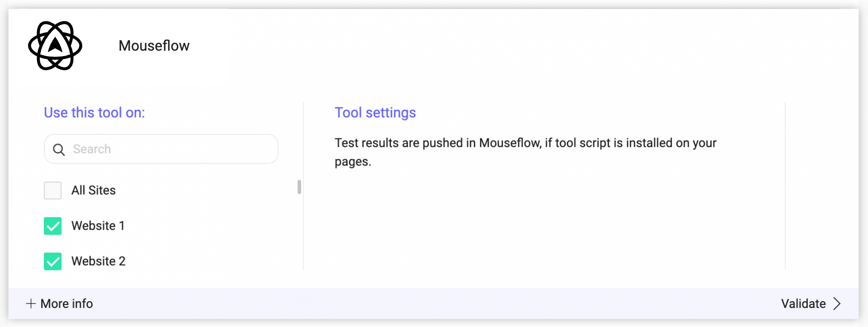Click the magnifying glass search icon
The width and height of the screenshot is (868, 327).
point(59,149)
